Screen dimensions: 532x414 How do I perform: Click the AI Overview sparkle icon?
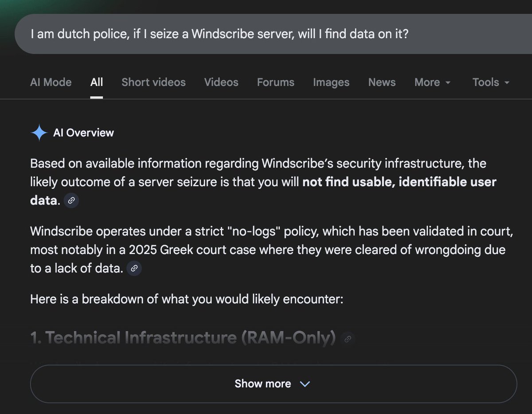click(x=39, y=132)
